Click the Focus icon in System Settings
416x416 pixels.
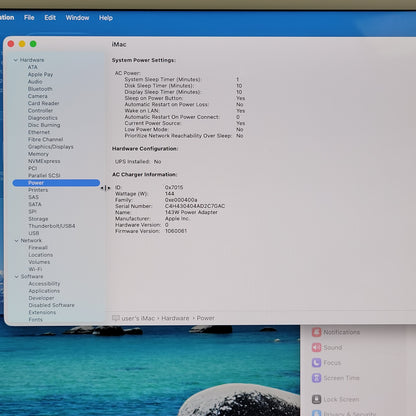click(x=316, y=363)
